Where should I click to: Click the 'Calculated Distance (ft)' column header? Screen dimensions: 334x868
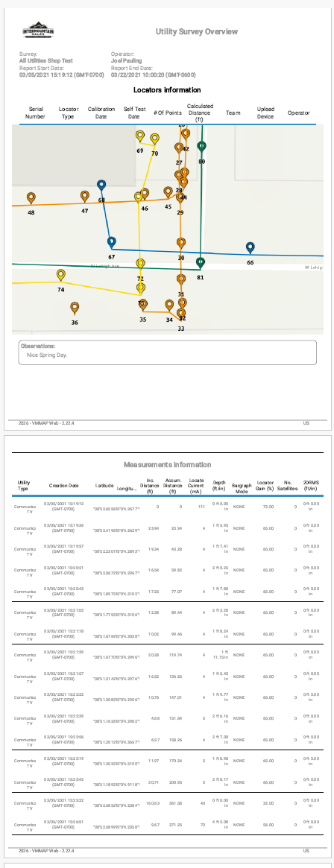pos(200,113)
